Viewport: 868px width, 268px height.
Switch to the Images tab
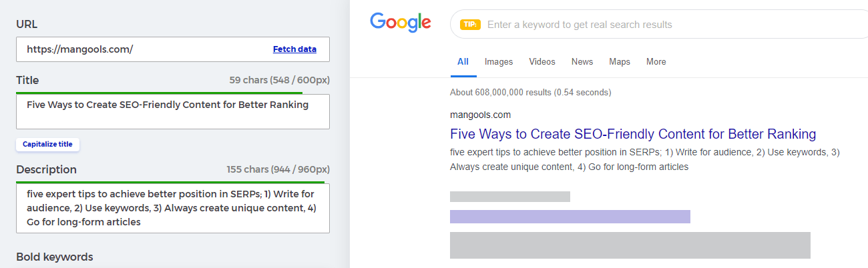coord(499,62)
